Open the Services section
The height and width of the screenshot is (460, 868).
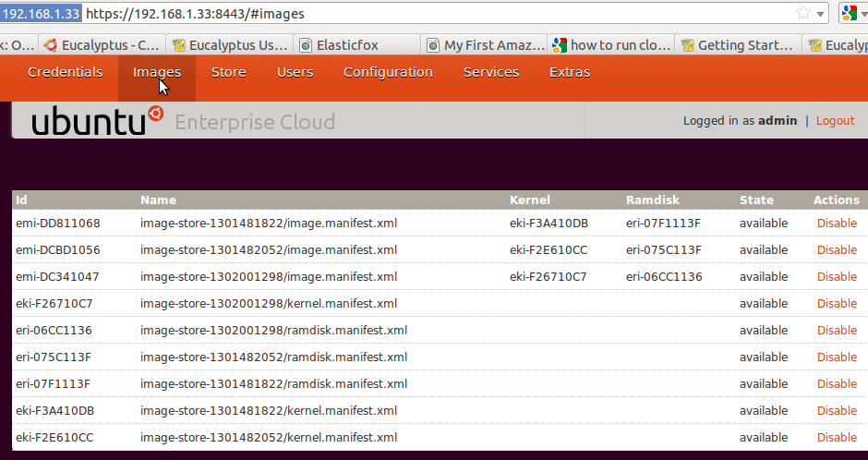pyautogui.click(x=491, y=73)
